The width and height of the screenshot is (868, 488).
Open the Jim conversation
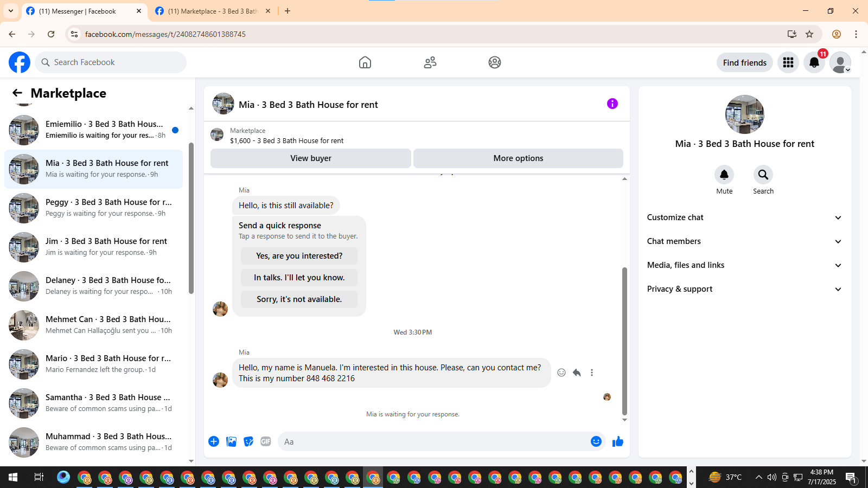pos(93,247)
